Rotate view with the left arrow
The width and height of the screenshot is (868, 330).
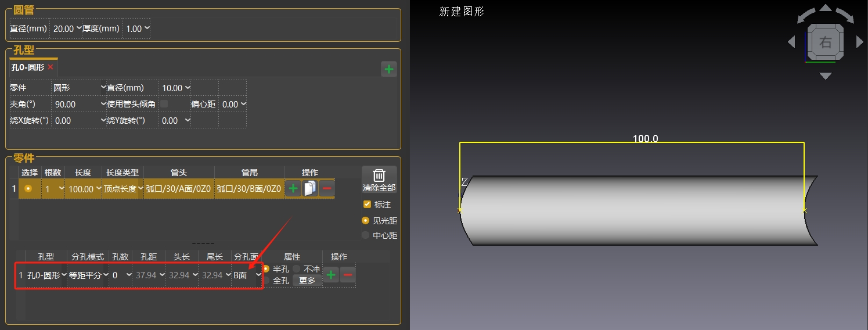click(x=791, y=42)
